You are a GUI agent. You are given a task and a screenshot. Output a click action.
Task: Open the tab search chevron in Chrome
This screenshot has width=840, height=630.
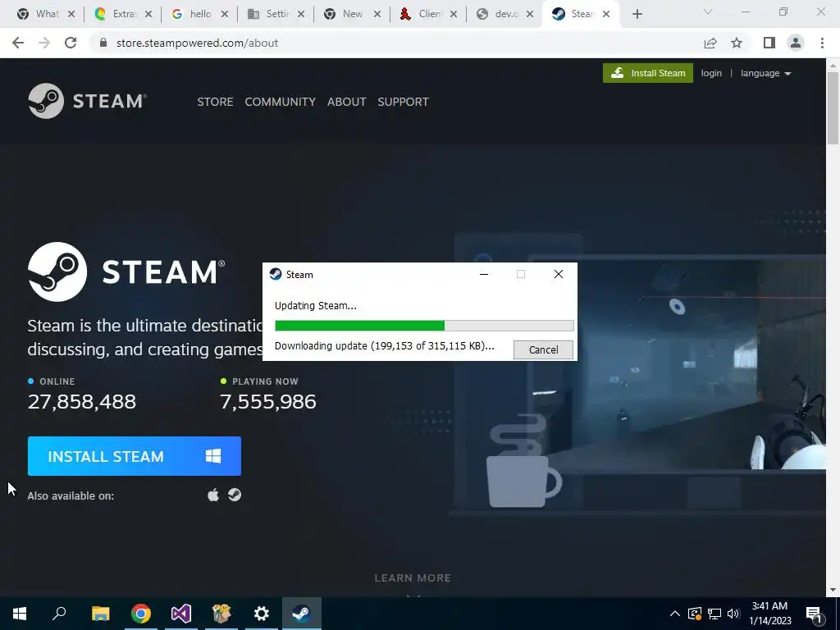pyautogui.click(x=708, y=11)
